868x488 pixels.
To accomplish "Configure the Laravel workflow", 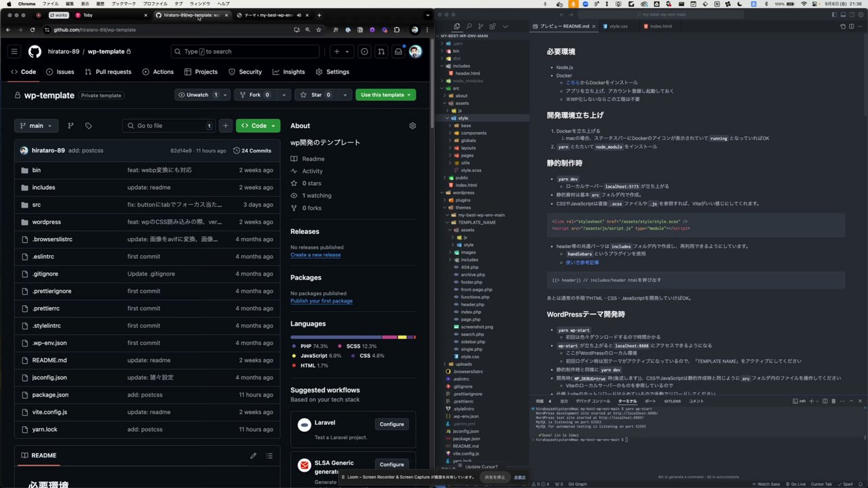I will 391,424.
